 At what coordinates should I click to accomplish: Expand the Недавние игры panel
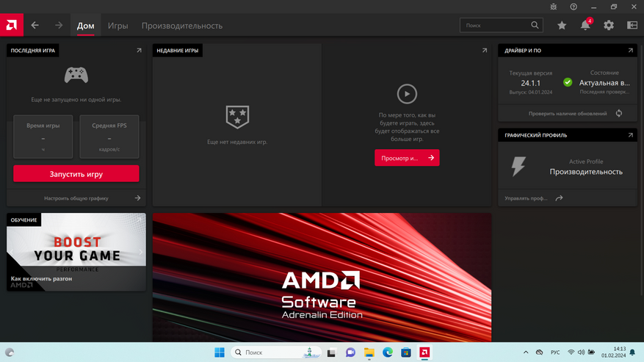pos(484,50)
